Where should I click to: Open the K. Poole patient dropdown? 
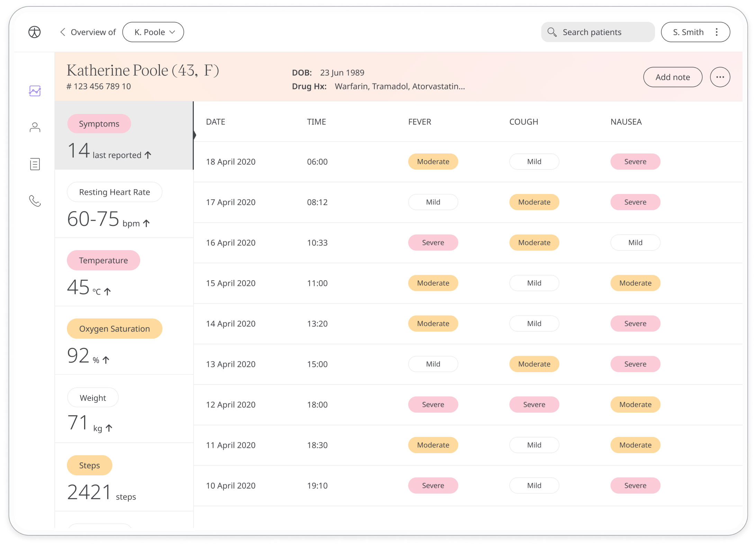click(x=153, y=32)
